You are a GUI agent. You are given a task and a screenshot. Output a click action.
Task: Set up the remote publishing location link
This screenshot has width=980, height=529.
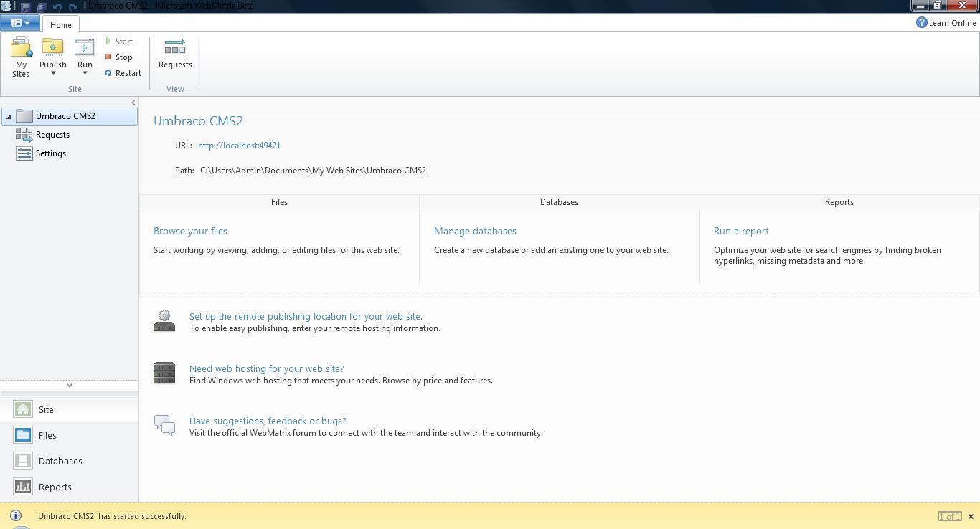(306, 316)
